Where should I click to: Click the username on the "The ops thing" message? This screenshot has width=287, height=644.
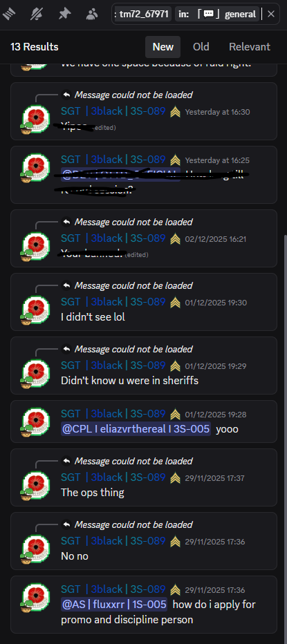(x=113, y=477)
